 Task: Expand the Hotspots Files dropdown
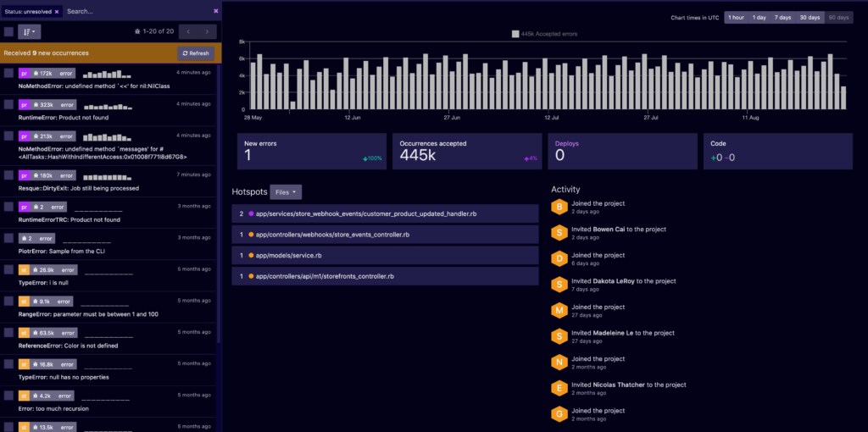(x=286, y=192)
